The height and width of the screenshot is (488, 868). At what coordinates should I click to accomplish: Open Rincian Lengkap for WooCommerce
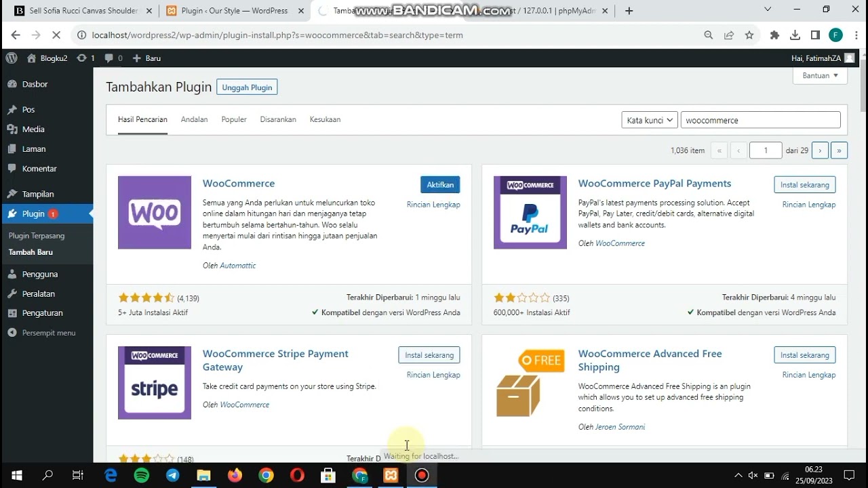pyautogui.click(x=433, y=205)
